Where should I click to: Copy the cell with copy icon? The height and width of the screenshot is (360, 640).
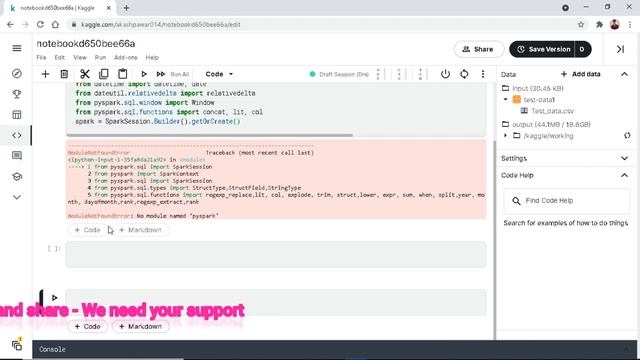coord(104,74)
